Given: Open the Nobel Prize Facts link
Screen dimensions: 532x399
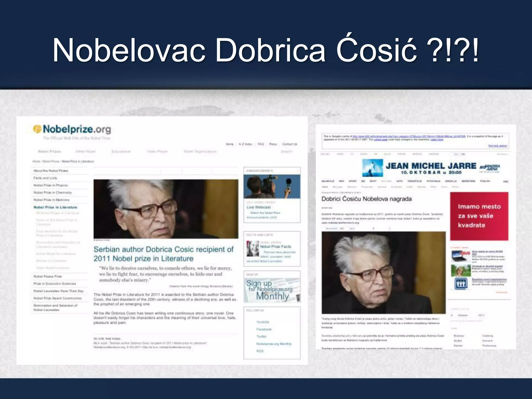Looking at the screenshot, I should click(x=276, y=246).
